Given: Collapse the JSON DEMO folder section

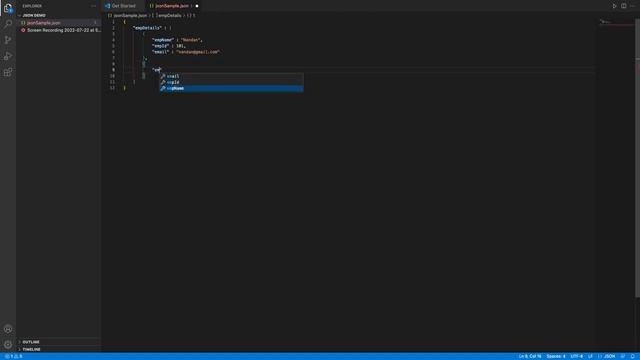Looking at the screenshot, I should (x=33, y=16).
